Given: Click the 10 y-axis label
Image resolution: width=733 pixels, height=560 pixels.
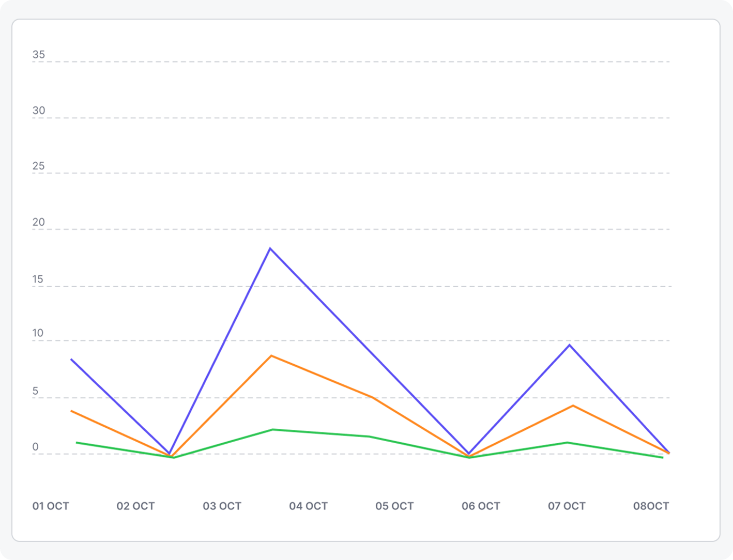Looking at the screenshot, I should click(x=38, y=333).
